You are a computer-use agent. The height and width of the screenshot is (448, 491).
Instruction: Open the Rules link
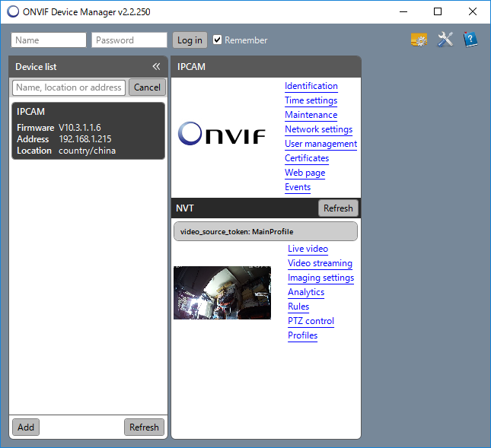pos(298,307)
